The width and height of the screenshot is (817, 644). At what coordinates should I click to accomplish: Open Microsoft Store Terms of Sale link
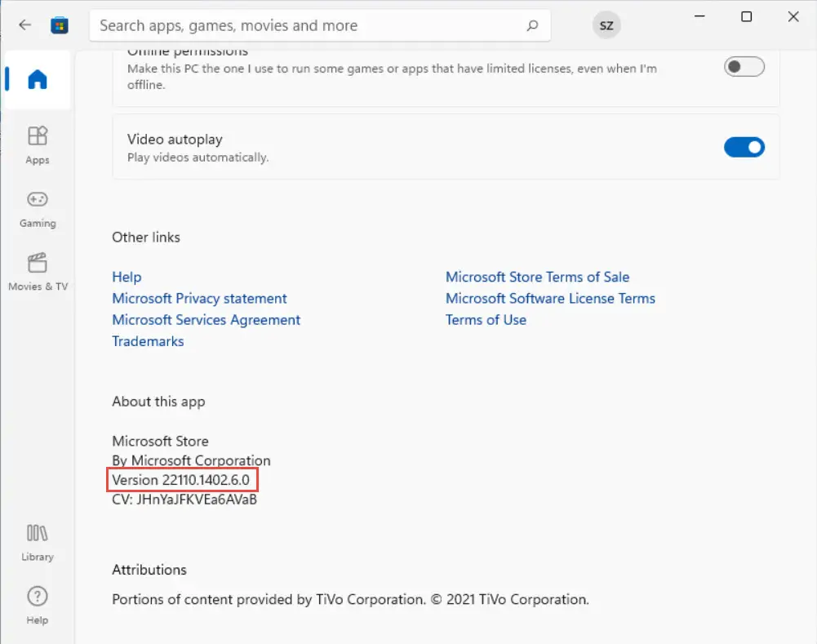click(x=537, y=277)
